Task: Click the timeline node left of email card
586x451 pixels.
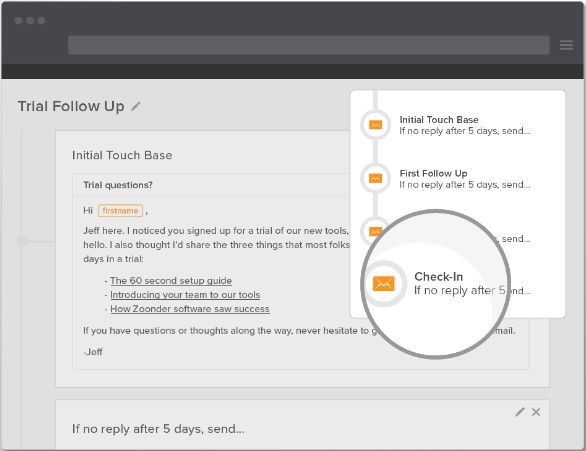Action: (x=22, y=241)
